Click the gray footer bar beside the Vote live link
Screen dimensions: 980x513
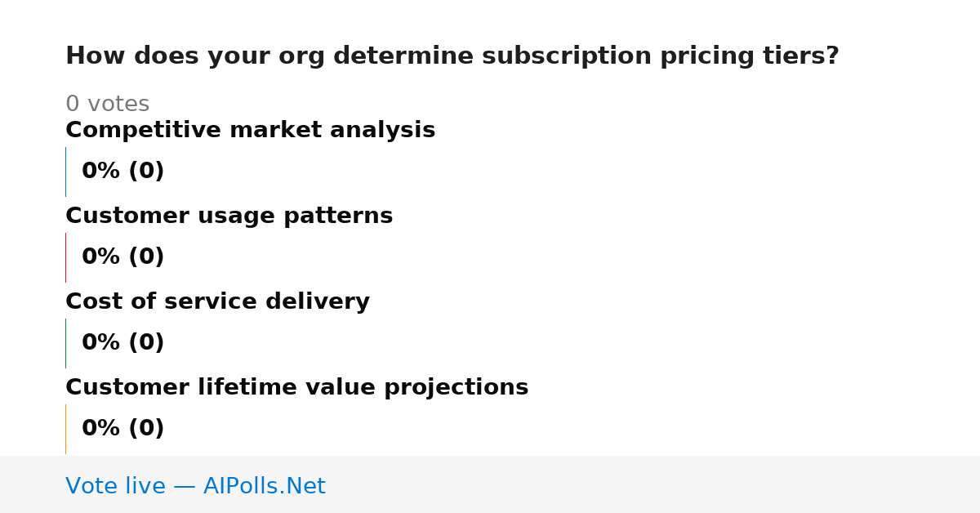tap(653, 484)
